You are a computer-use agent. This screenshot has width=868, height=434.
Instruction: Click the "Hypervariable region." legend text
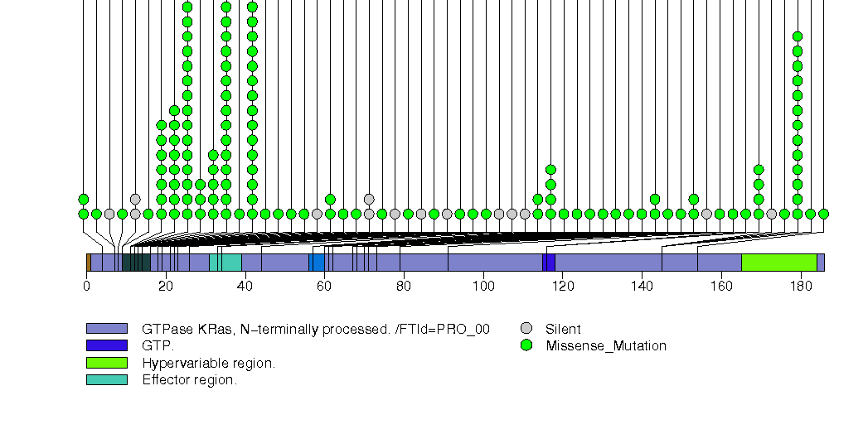point(208,363)
